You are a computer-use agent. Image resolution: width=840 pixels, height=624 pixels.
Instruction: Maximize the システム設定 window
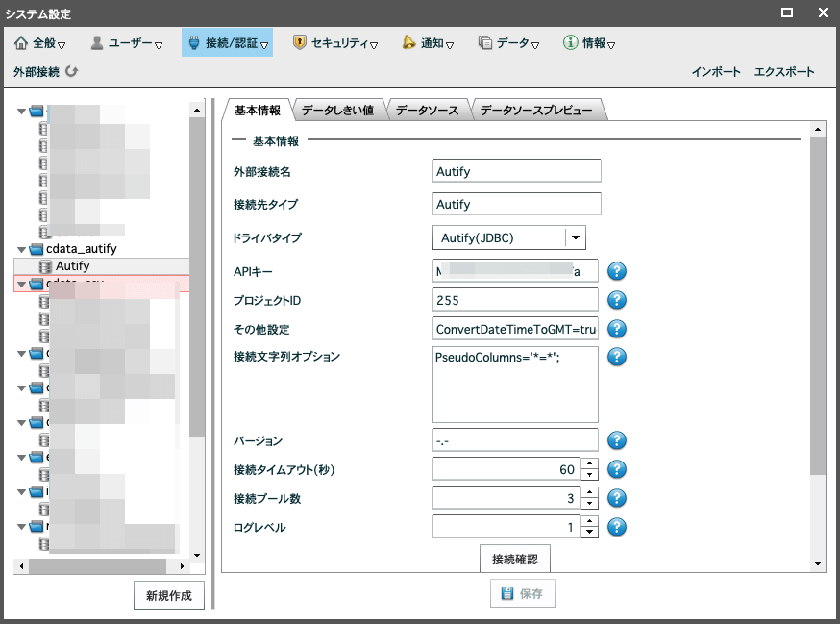[x=787, y=12]
